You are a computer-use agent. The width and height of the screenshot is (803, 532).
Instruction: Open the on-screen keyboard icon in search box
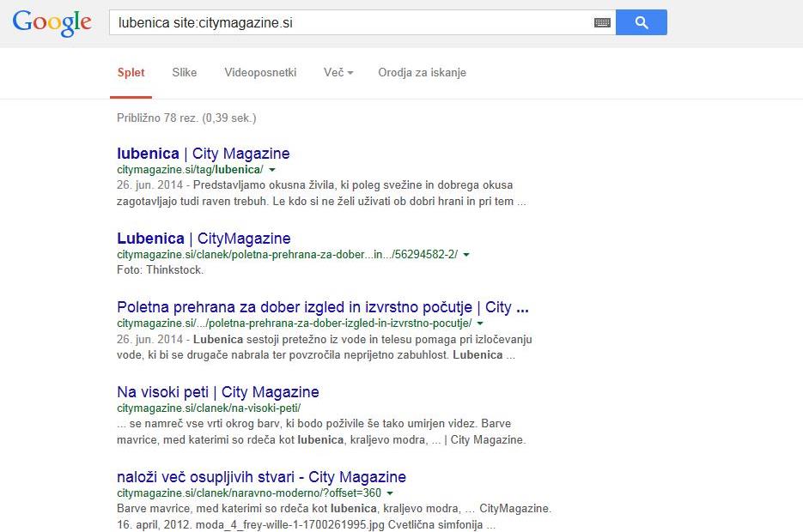click(x=602, y=22)
